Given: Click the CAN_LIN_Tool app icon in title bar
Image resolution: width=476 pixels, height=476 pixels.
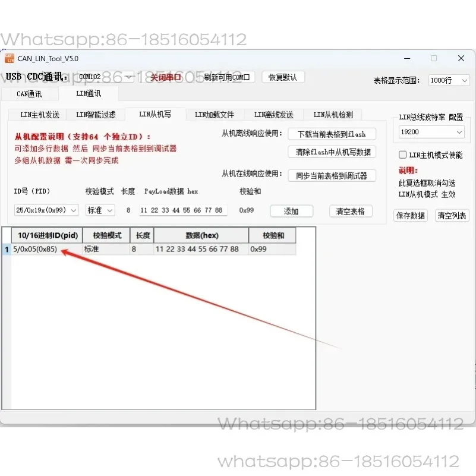Looking at the screenshot, I should tap(10, 58).
